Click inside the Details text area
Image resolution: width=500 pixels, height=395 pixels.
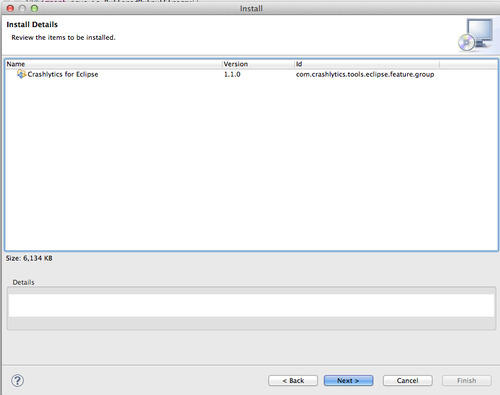click(x=251, y=305)
